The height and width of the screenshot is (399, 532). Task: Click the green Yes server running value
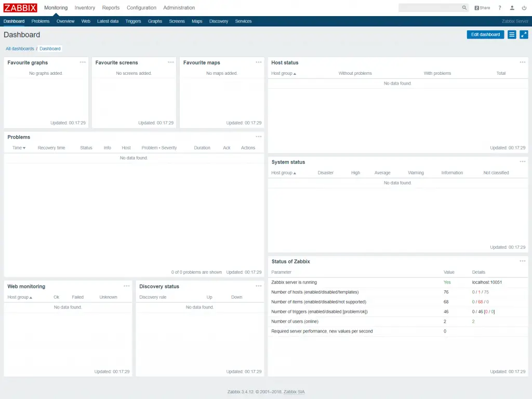tap(447, 282)
